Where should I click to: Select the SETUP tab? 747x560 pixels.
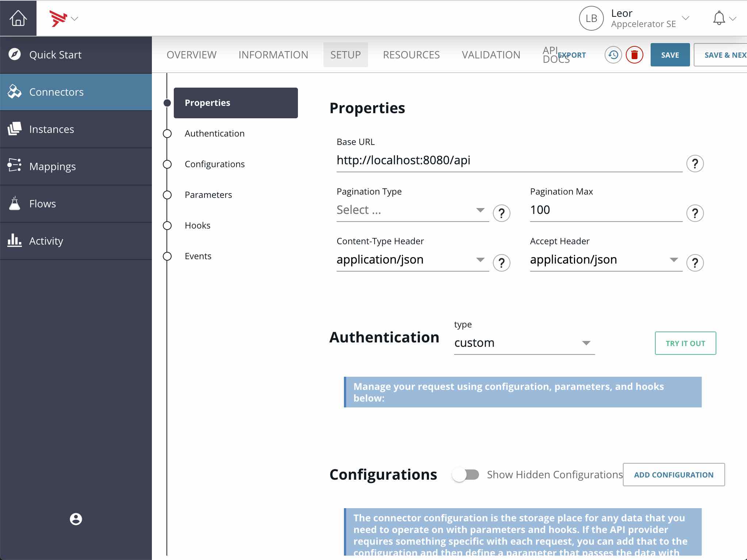(x=345, y=55)
